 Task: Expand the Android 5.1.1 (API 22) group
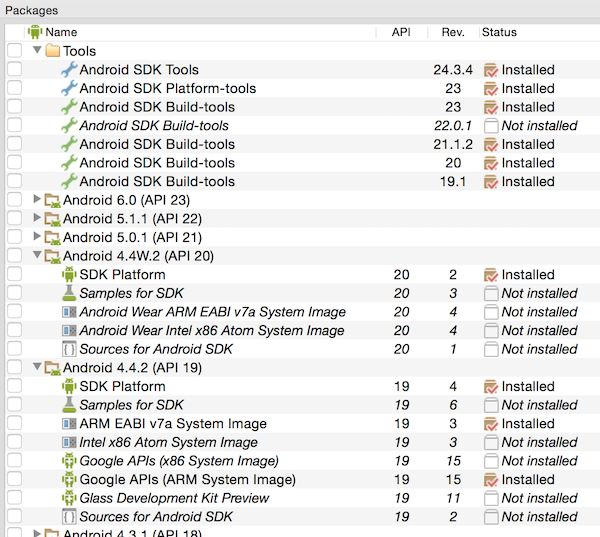(x=37, y=217)
